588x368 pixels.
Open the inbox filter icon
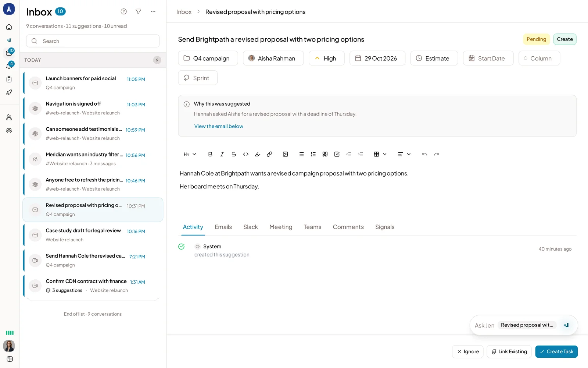(139, 11)
